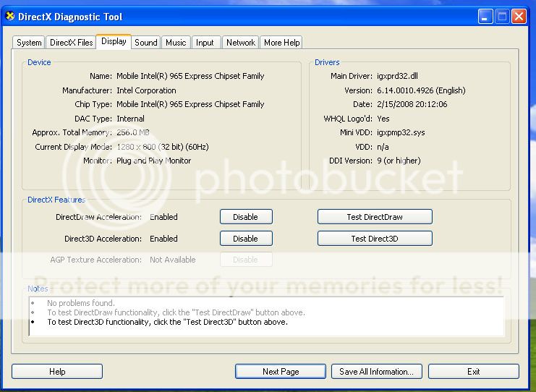
Task: Select the 'No problems found.' note
Action: tap(81, 303)
